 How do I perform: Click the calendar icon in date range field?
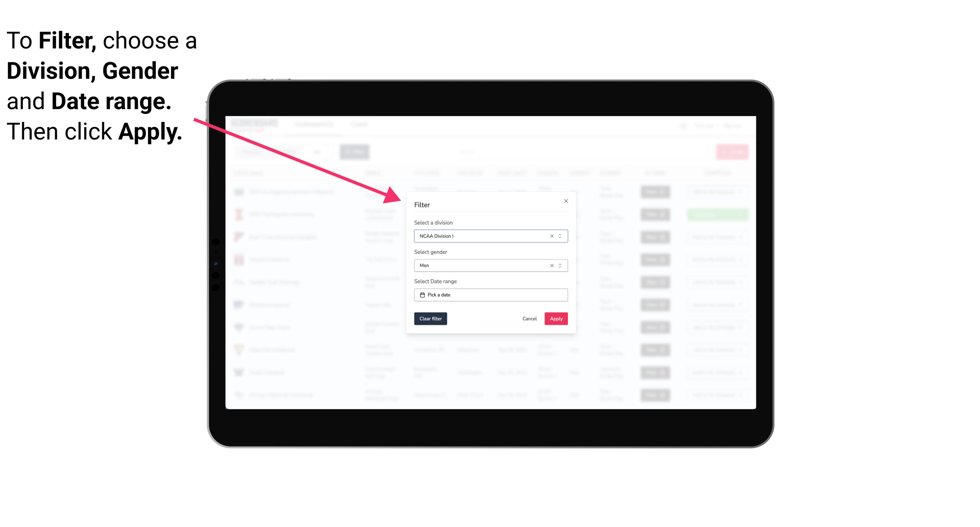421,295
